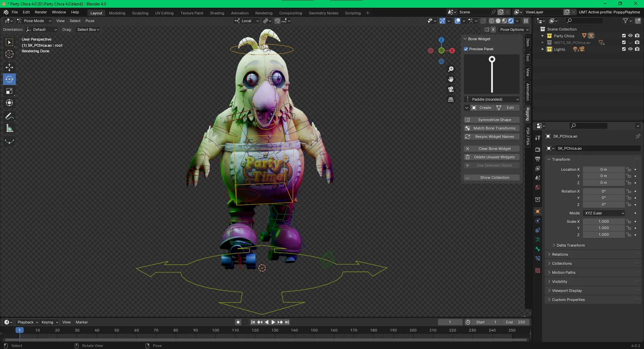Pick the Scale tool
The image size is (644, 349).
pyautogui.click(x=9, y=91)
